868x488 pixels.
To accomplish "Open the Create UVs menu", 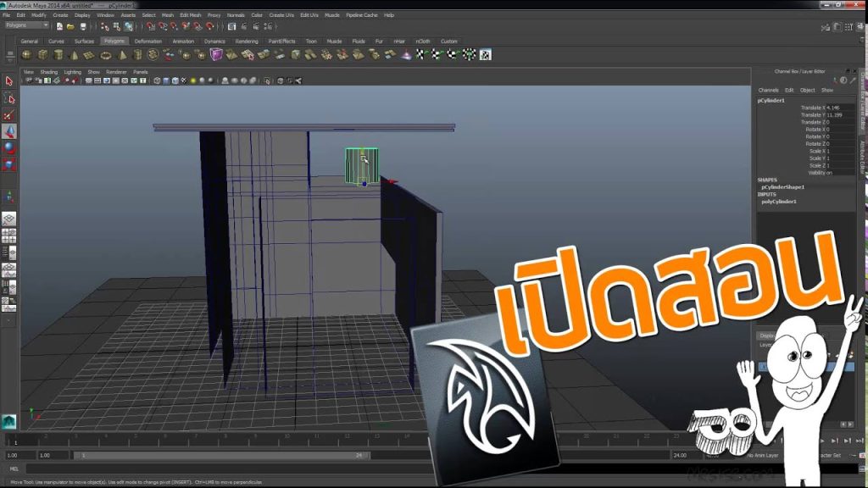I will tap(281, 15).
